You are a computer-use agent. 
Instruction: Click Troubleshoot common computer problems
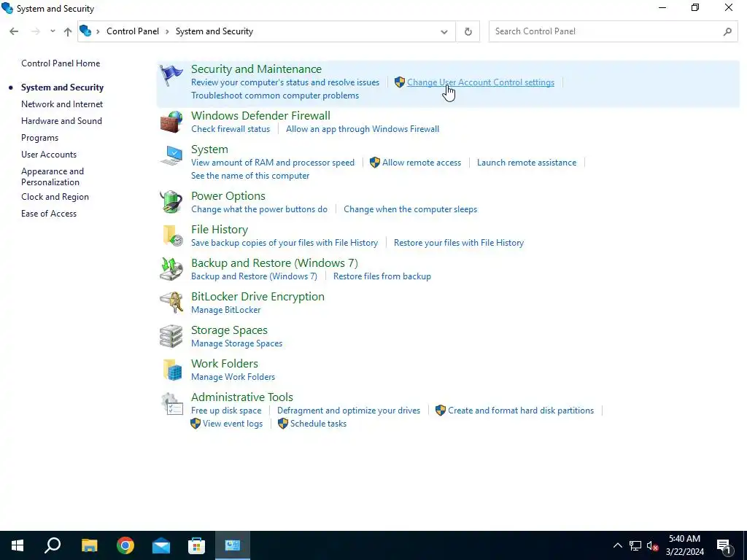coord(275,96)
